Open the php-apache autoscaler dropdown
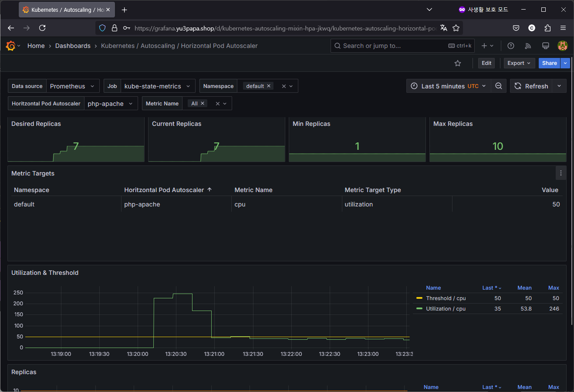Screen dimensions: 574x392 click(x=111, y=104)
